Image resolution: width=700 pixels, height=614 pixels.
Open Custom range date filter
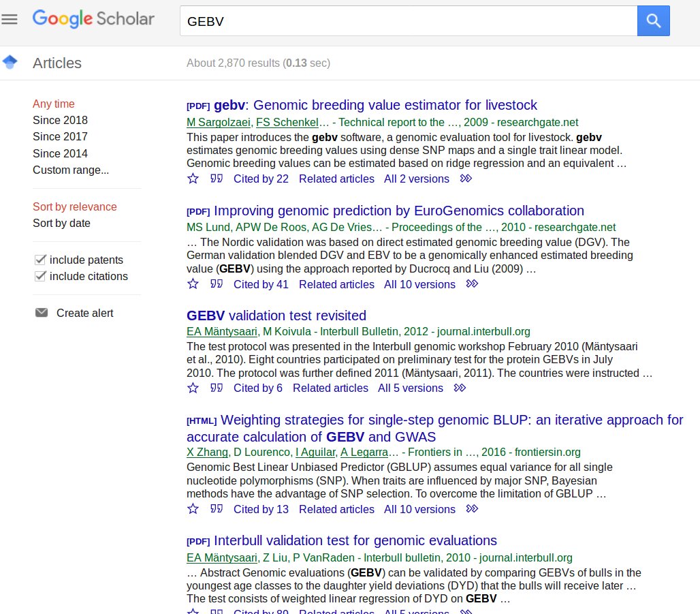(71, 170)
